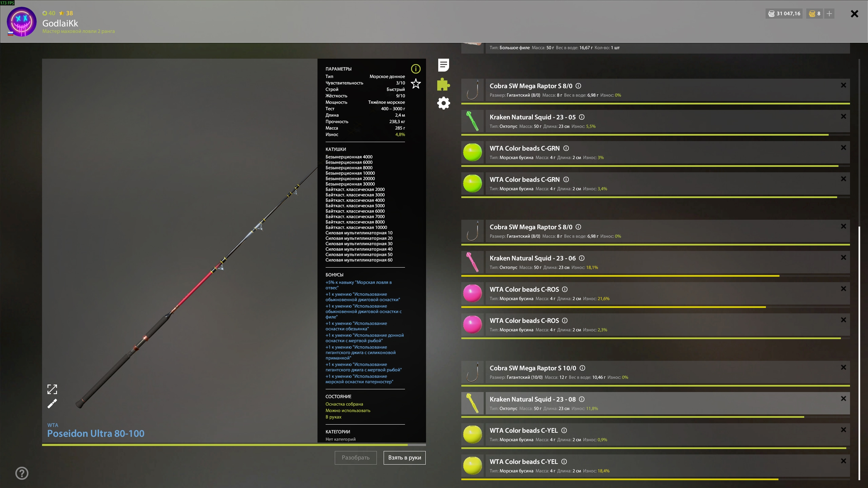Click the player avatar GodlaiKk

pos(22,22)
